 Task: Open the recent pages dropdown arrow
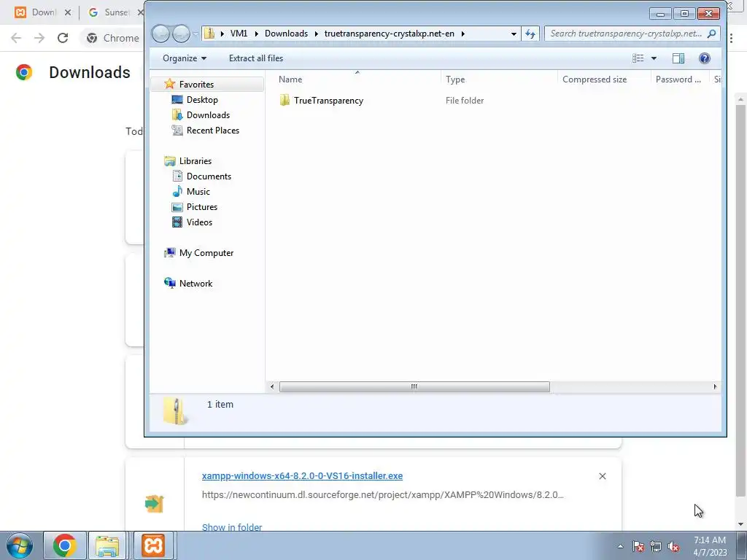click(x=195, y=34)
